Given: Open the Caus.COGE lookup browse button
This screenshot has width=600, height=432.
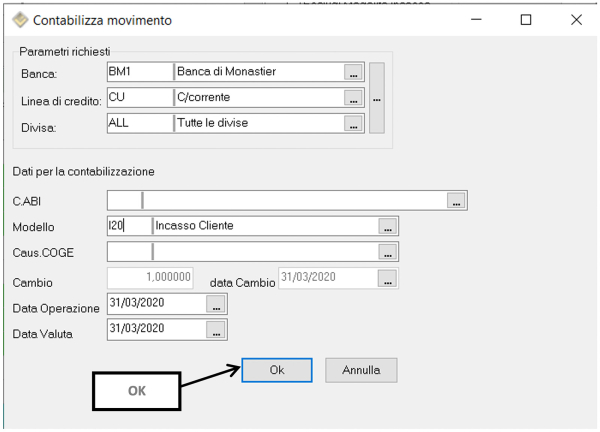Looking at the screenshot, I should [x=388, y=252].
